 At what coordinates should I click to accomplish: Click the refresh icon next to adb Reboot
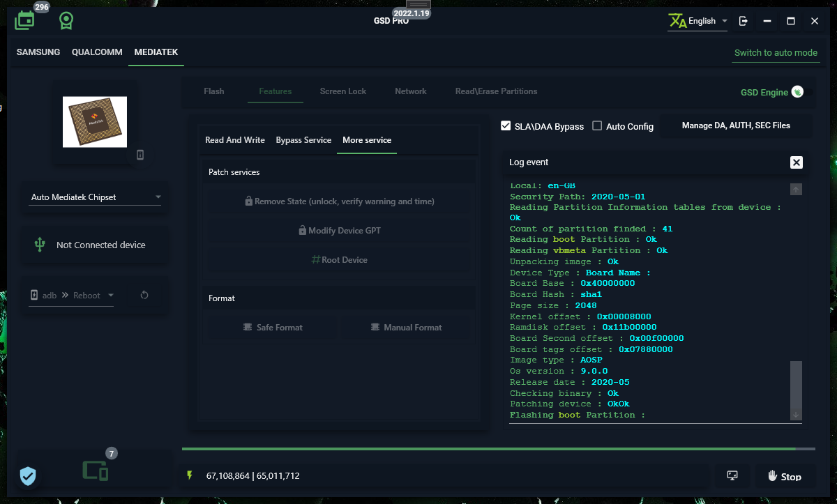click(144, 295)
